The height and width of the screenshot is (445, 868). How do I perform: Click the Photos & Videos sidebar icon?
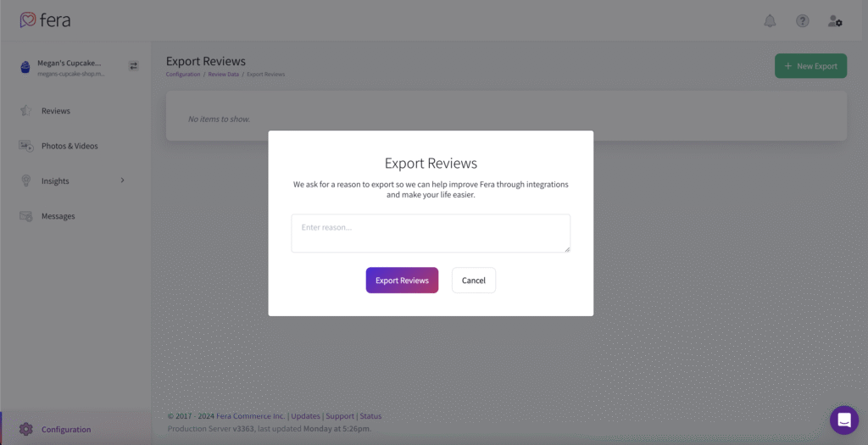click(x=26, y=146)
